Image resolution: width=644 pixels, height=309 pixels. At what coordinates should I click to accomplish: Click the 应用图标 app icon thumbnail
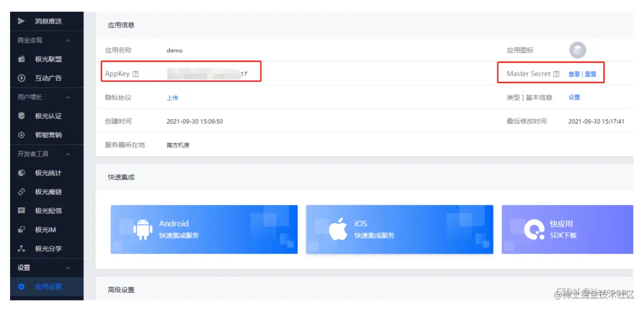[578, 50]
